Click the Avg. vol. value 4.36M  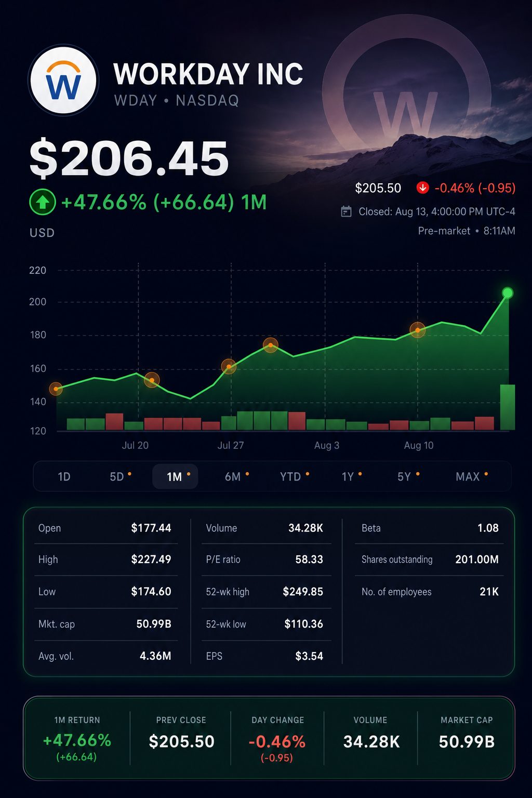(155, 656)
